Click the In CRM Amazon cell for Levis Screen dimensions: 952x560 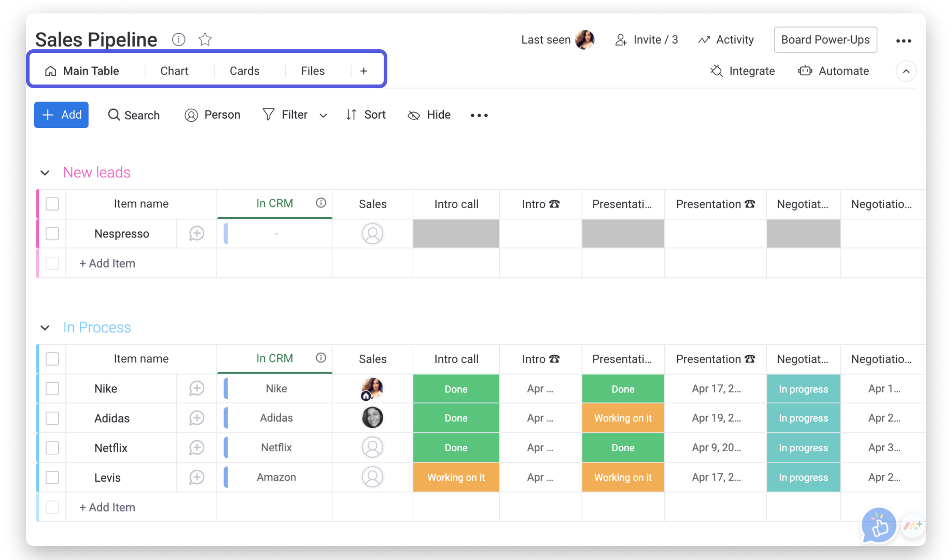click(x=276, y=477)
